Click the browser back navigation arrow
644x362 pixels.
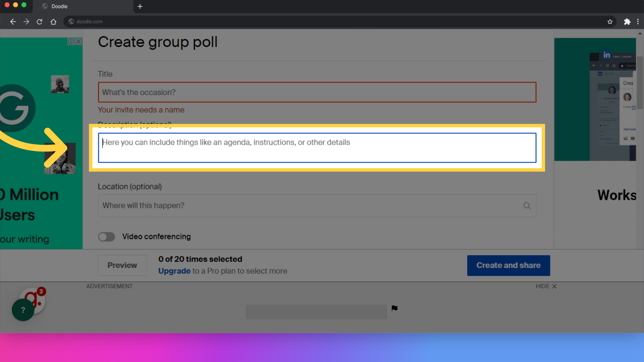(13, 21)
